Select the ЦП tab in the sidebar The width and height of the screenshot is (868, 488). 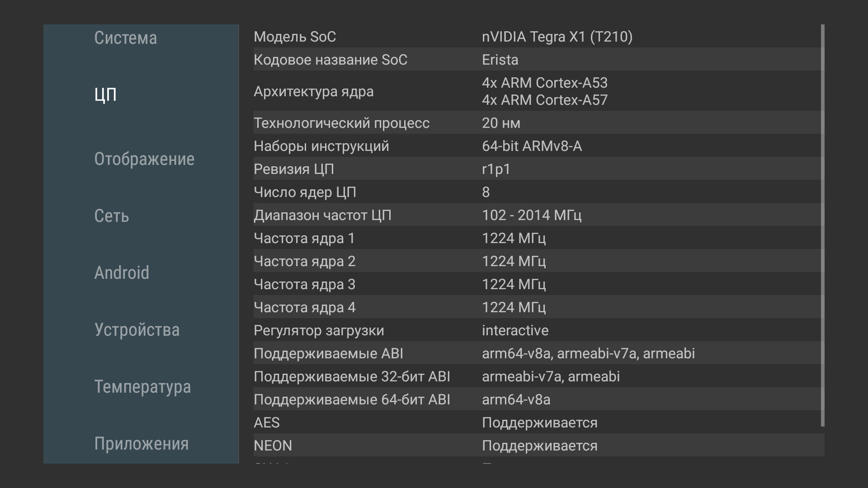click(x=106, y=95)
